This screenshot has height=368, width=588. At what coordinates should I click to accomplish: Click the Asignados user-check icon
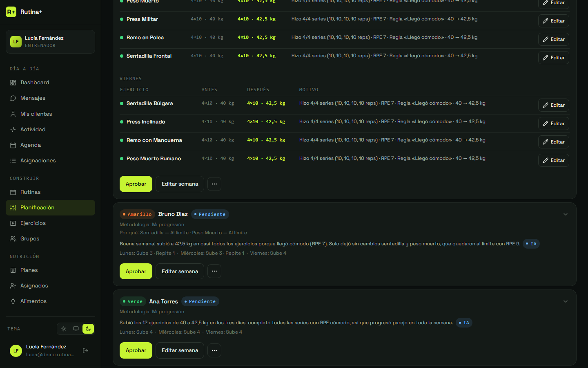(x=13, y=286)
